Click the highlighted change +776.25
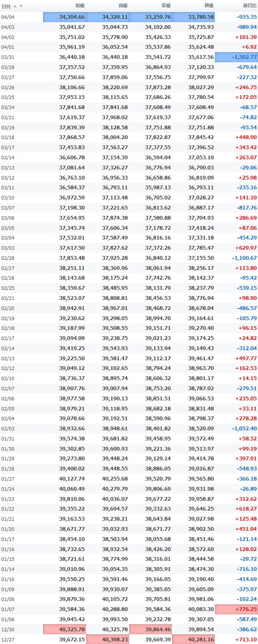 click(x=237, y=609)
